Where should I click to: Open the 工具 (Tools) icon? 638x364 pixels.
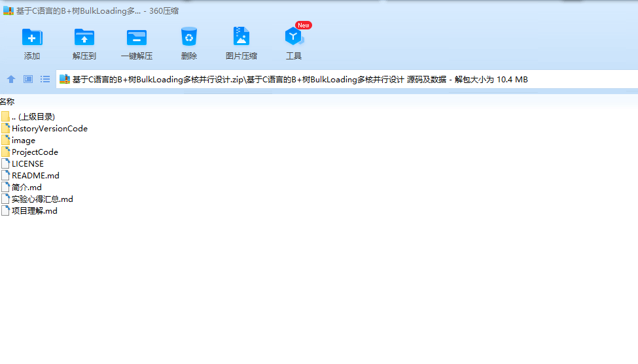tap(293, 37)
